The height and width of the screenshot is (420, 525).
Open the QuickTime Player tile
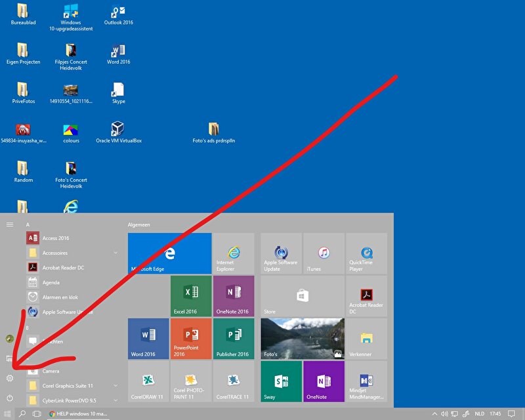pos(366,254)
